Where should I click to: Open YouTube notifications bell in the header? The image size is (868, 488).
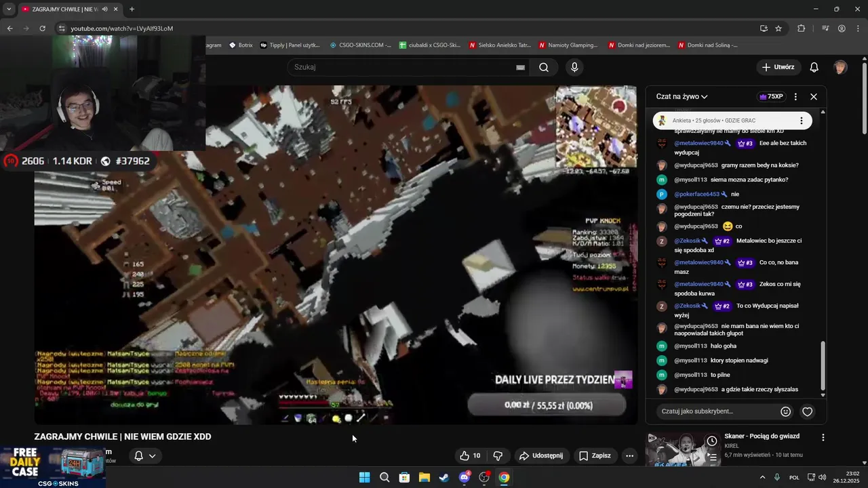pyautogui.click(x=814, y=67)
